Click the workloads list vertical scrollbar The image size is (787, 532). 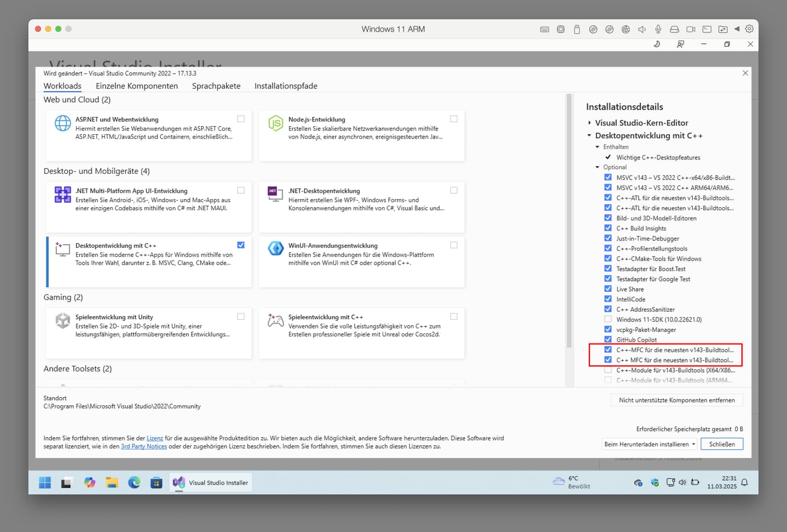pyautogui.click(x=569, y=220)
